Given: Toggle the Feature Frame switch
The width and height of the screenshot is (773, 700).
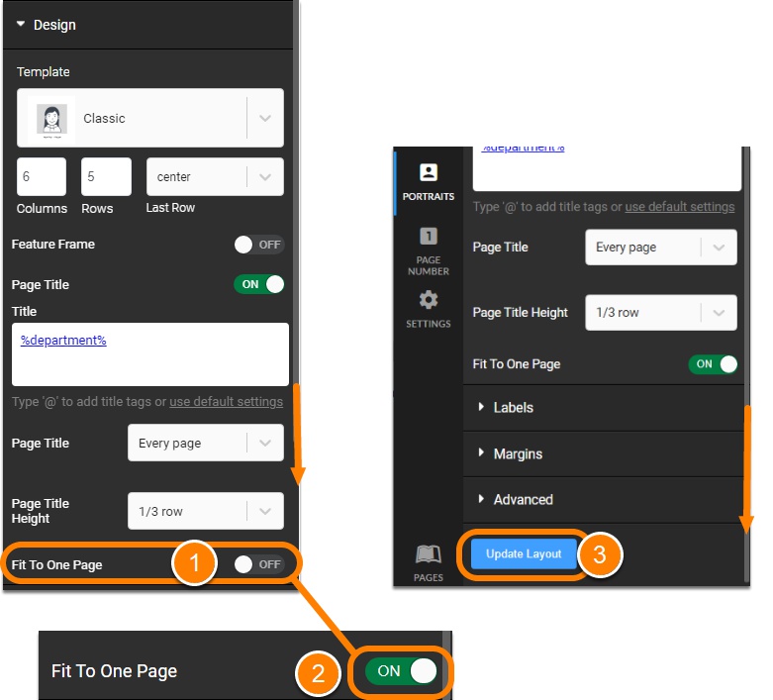Looking at the screenshot, I should (x=258, y=244).
